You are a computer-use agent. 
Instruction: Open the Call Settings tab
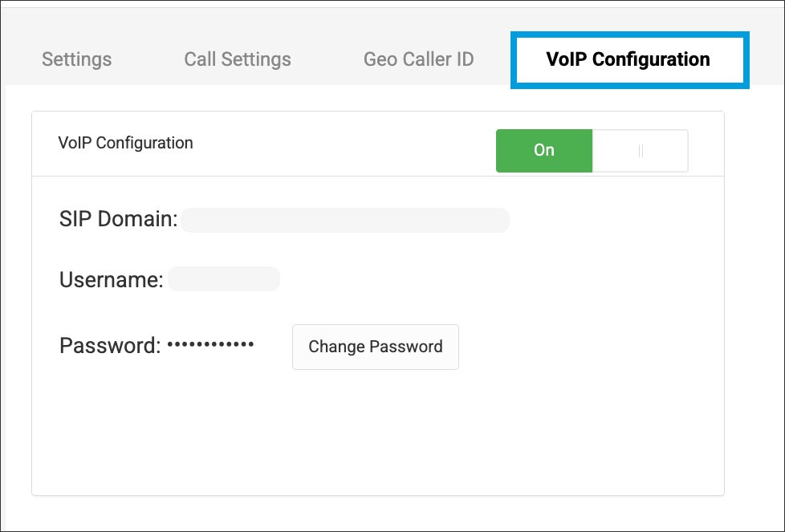tap(238, 59)
